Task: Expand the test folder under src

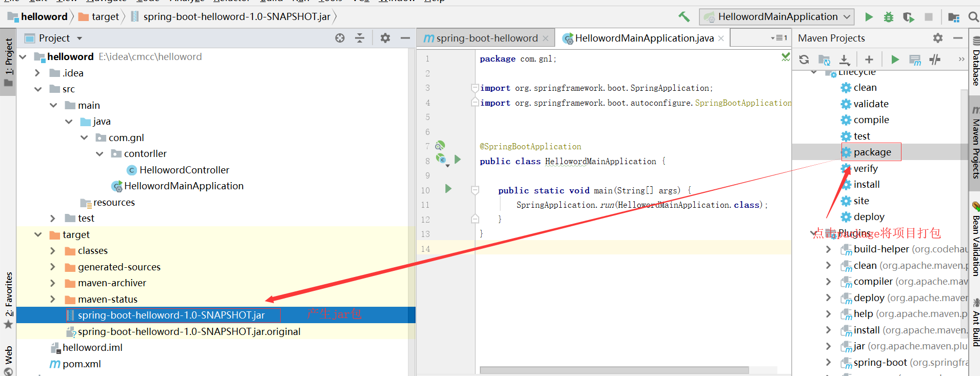Action: click(52, 219)
